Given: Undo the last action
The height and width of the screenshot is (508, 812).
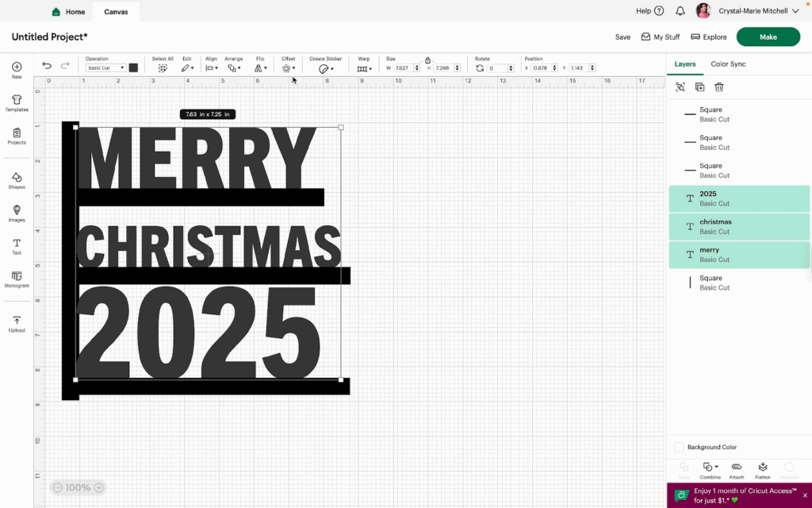Looking at the screenshot, I should point(47,65).
